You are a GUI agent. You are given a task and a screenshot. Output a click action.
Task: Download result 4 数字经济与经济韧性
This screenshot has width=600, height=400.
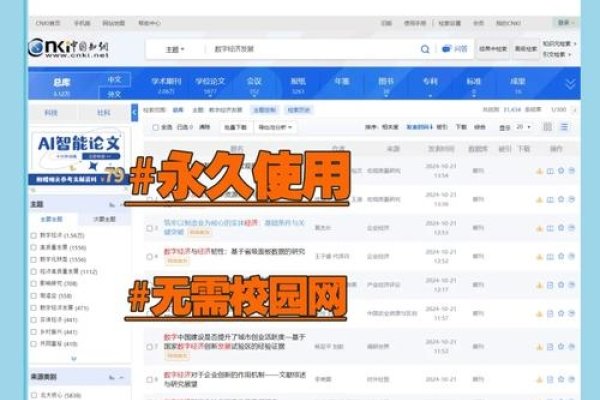tap(540, 257)
